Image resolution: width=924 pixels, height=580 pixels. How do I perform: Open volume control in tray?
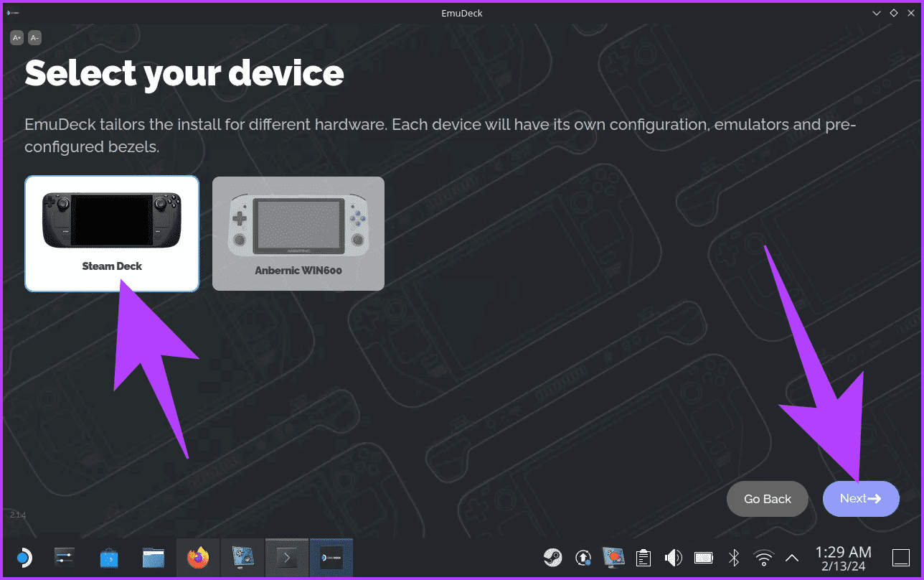[673, 558]
